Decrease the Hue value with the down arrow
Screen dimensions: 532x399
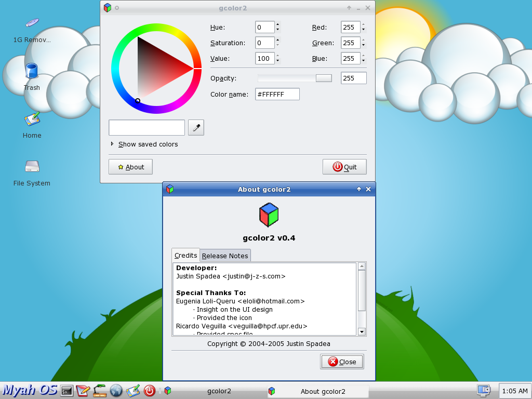tap(277, 30)
